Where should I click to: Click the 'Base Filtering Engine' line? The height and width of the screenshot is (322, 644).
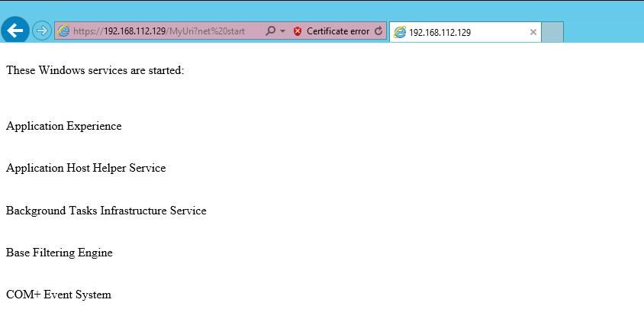coord(60,253)
